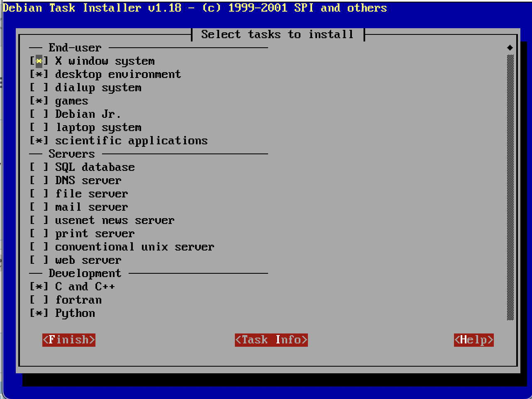Click the Help button

(473, 340)
